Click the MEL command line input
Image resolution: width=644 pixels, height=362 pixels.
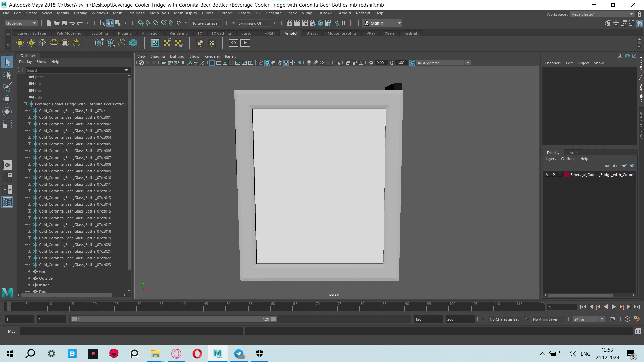(131, 331)
